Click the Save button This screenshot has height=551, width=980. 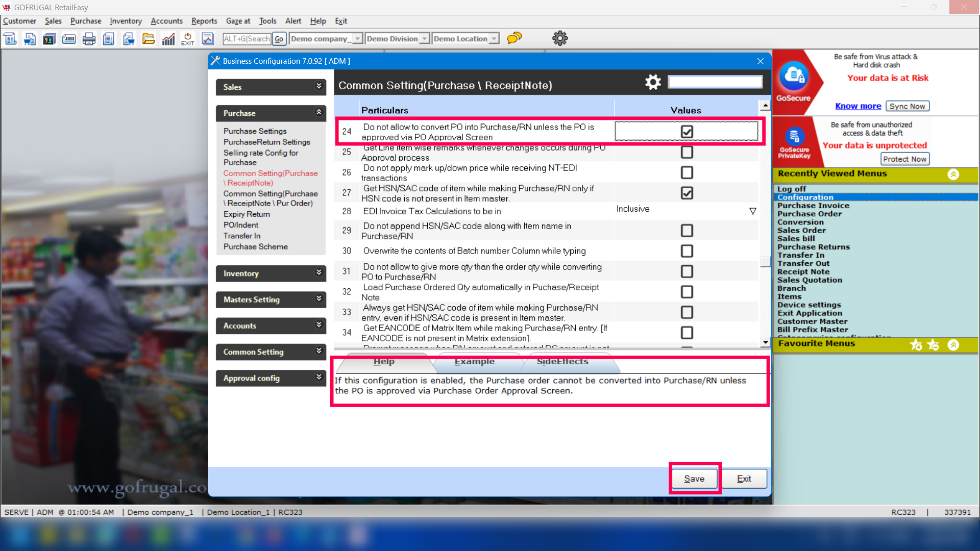click(x=694, y=479)
